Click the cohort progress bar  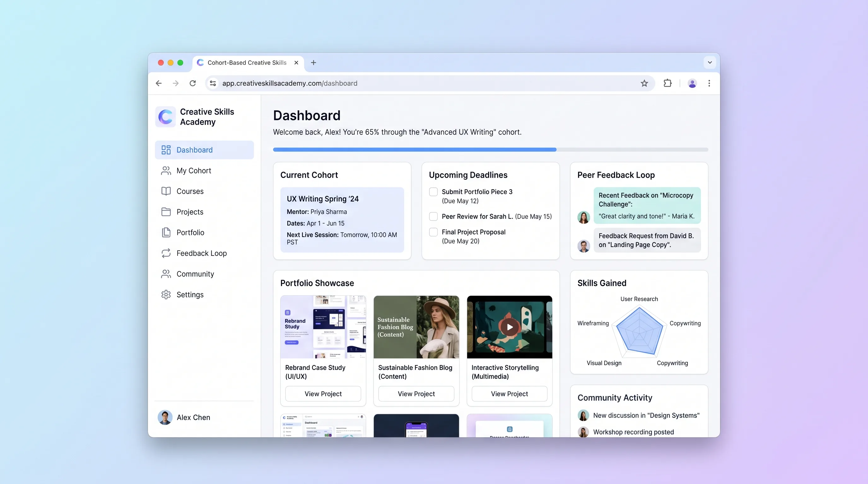[x=490, y=149]
